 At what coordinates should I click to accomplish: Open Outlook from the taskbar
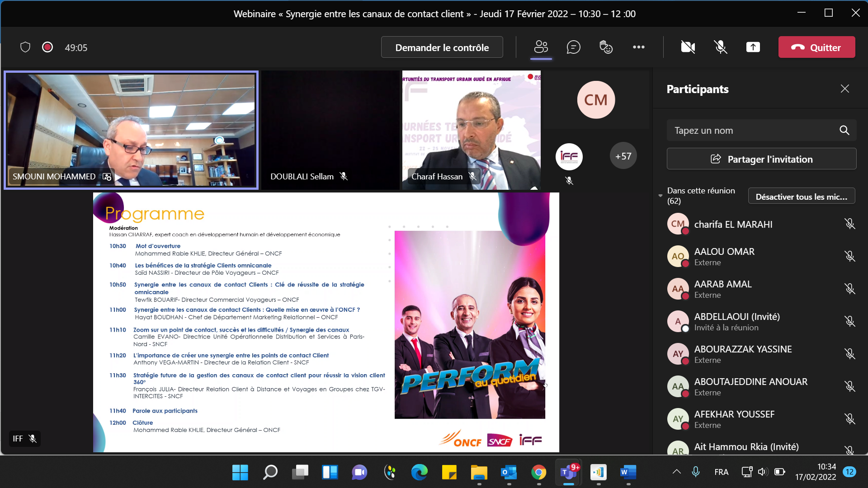tap(509, 473)
